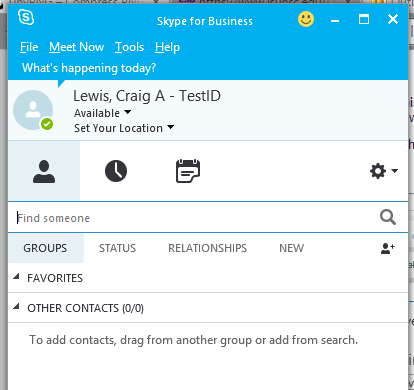Switch to the NEW tab
This screenshot has width=414, height=390.
click(291, 248)
